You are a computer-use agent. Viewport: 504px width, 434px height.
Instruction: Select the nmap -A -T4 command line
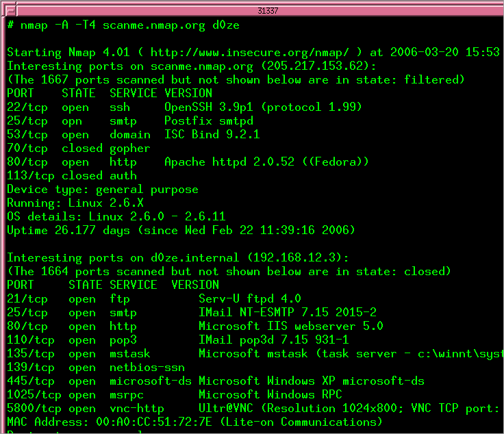pyautogui.click(x=123, y=25)
